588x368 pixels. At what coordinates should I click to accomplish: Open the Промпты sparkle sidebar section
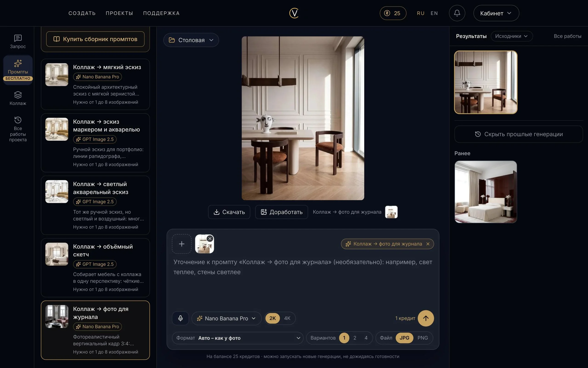[x=18, y=70]
